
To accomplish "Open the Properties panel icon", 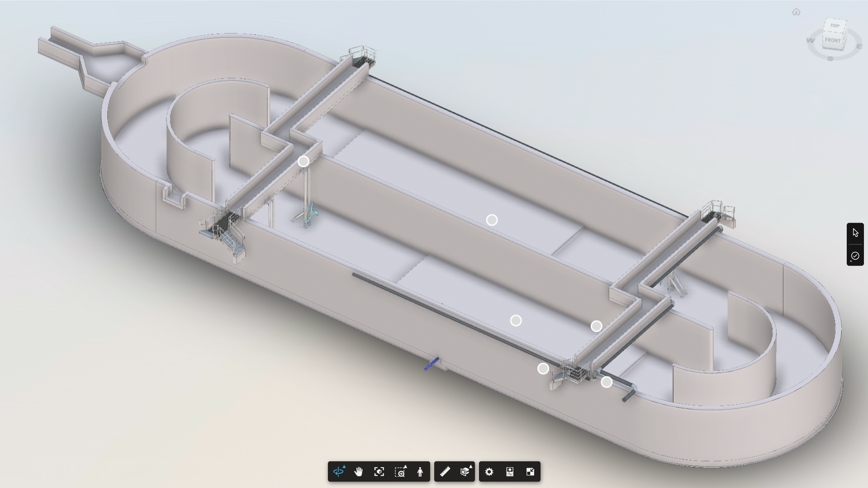I will pyautogui.click(x=510, y=472).
